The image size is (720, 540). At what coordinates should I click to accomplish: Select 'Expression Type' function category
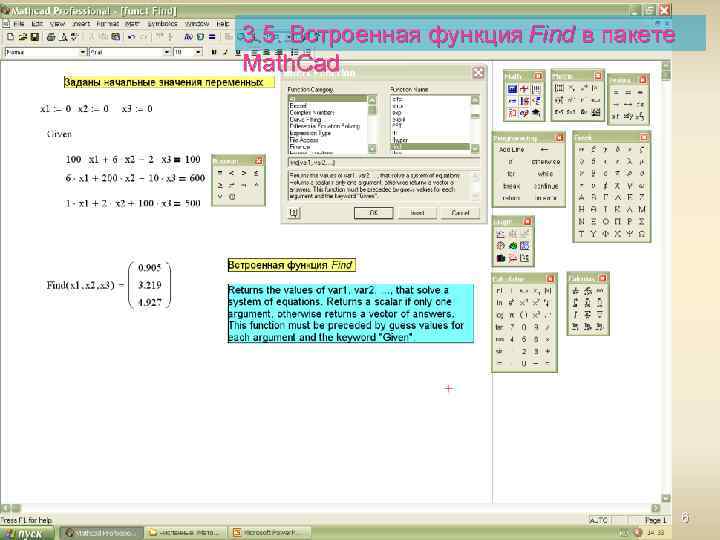(310, 133)
